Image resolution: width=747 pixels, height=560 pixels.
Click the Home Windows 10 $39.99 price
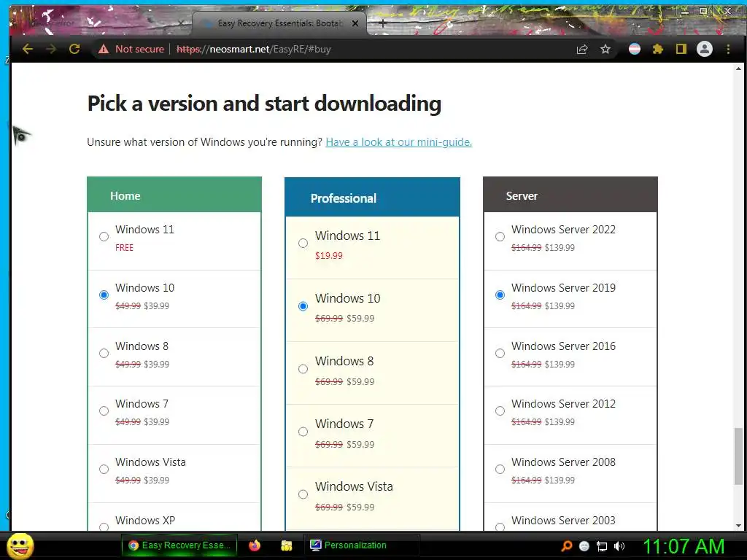156,306
